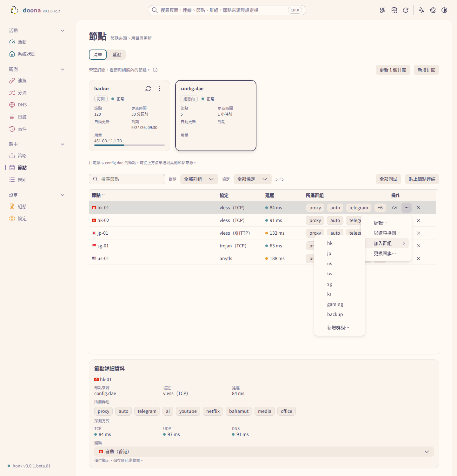The width and height of the screenshot is (457, 476).
Task: Click the global refresh icon in header
Action: (x=406, y=10)
